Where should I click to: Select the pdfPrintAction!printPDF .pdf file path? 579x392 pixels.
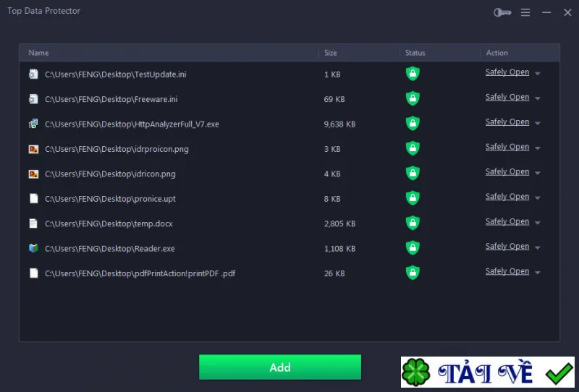coord(140,273)
